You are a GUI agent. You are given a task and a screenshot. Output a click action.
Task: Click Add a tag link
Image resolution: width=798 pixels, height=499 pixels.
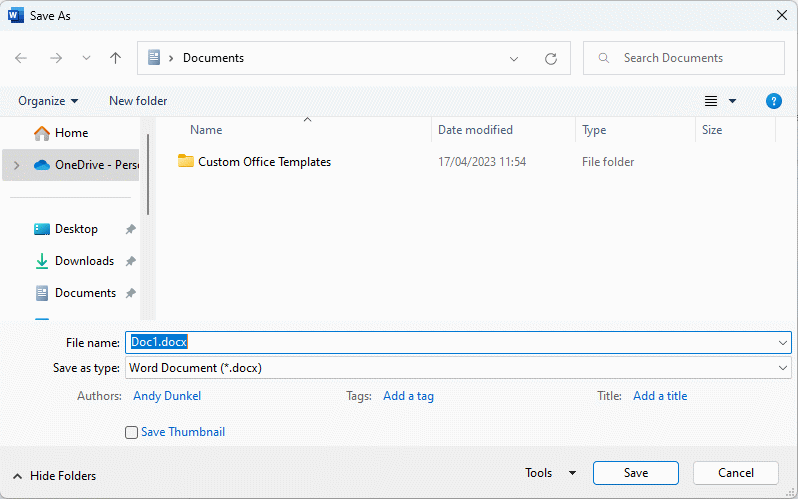coord(408,396)
